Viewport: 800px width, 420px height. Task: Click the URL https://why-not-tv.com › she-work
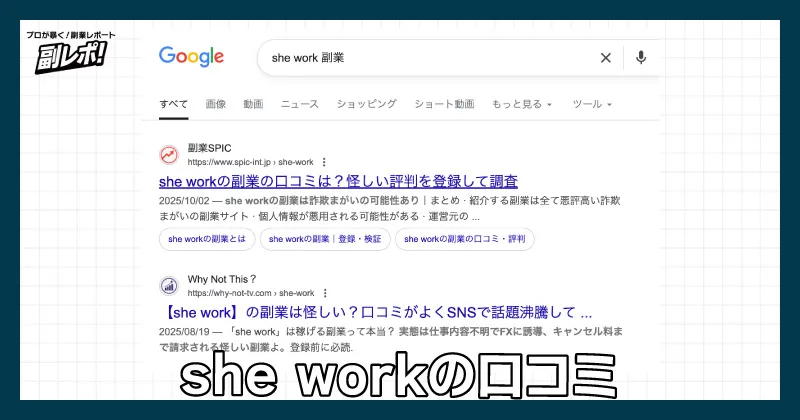(251, 293)
